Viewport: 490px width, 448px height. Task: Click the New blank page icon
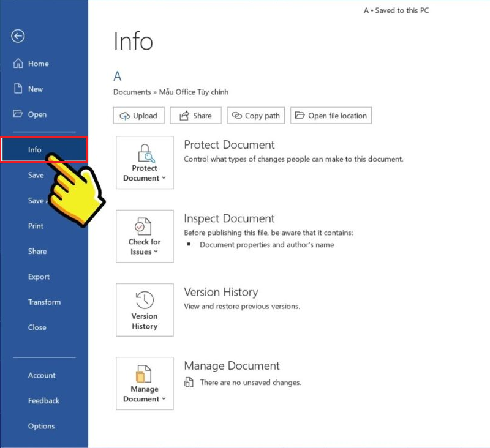click(x=18, y=89)
